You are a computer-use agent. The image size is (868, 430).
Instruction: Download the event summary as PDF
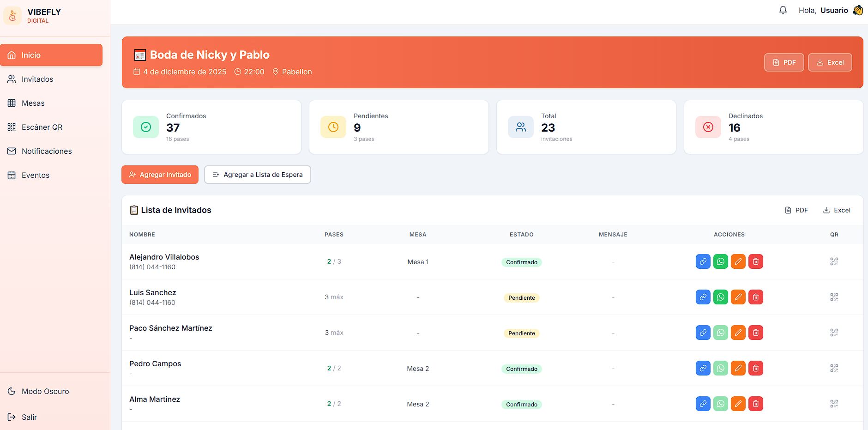pyautogui.click(x=784, y=62)
